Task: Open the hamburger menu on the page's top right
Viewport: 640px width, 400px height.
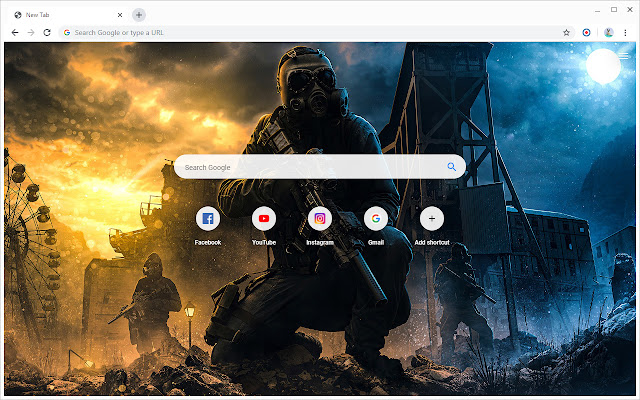Action: click(624, 56)
